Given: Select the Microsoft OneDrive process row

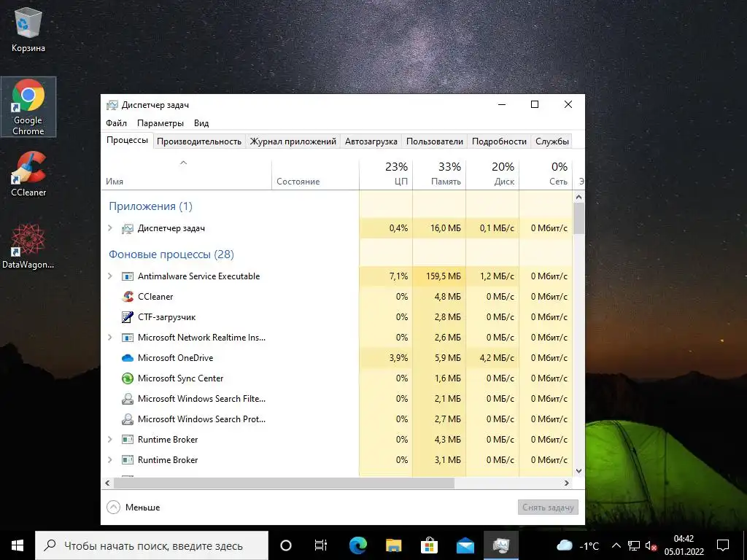Looking at the screenshot, I should (x=337, y=358).
